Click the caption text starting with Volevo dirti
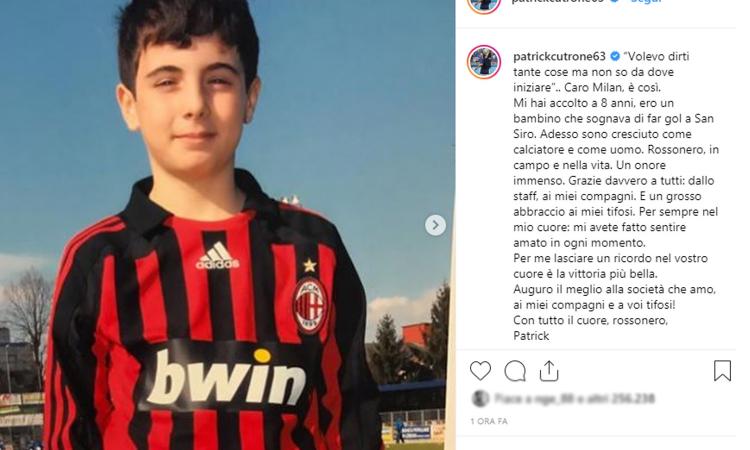Screen dimensions: 750x450 point(616,196)
